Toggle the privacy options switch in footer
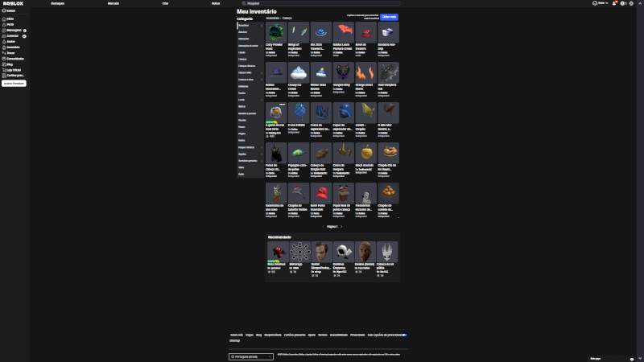Viewport: 644px width, 362px height. [405, 335]
